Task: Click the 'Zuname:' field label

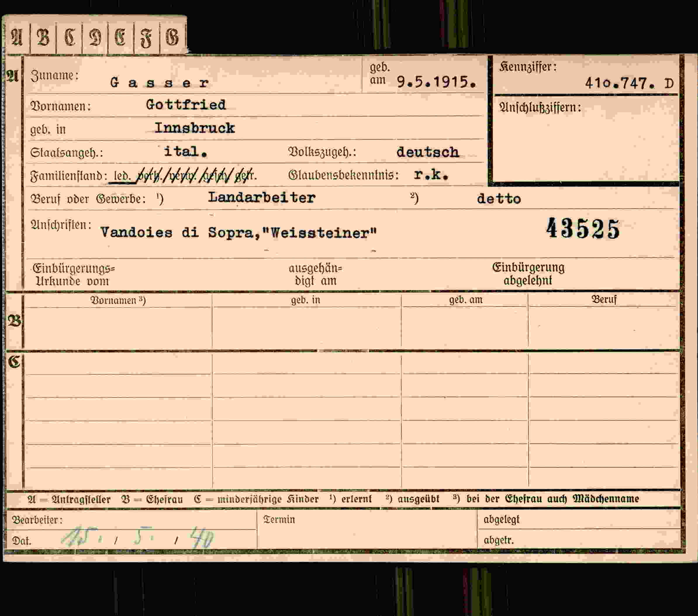Action: point(55,75)
